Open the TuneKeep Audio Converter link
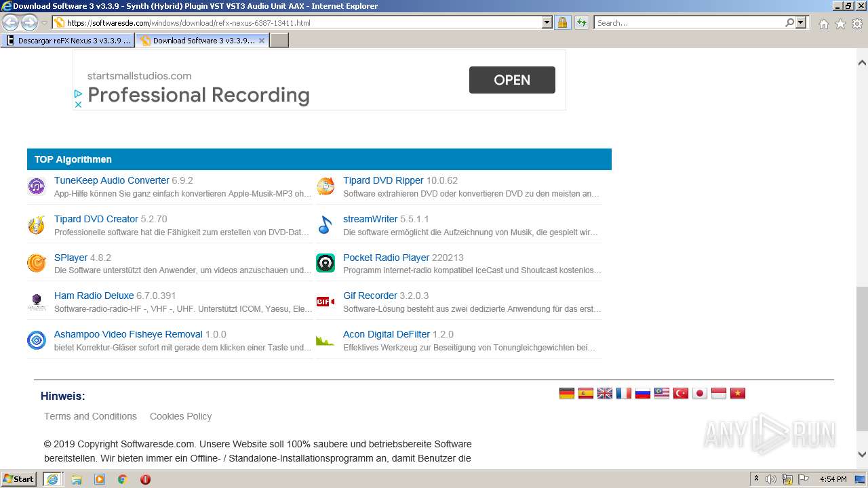The height and width of the screenshot is (488, 868). tap(112, 180)
